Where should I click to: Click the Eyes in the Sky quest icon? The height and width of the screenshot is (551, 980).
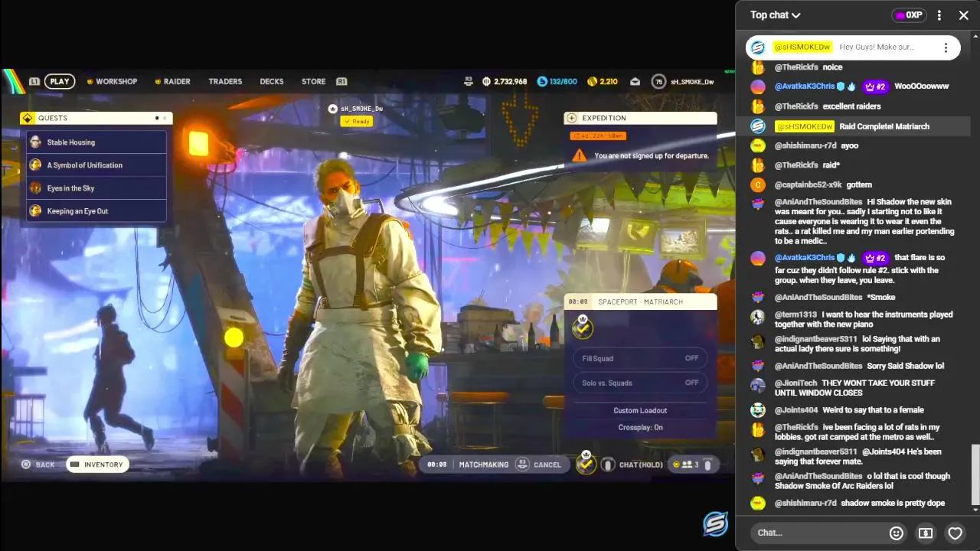(35, 188)
